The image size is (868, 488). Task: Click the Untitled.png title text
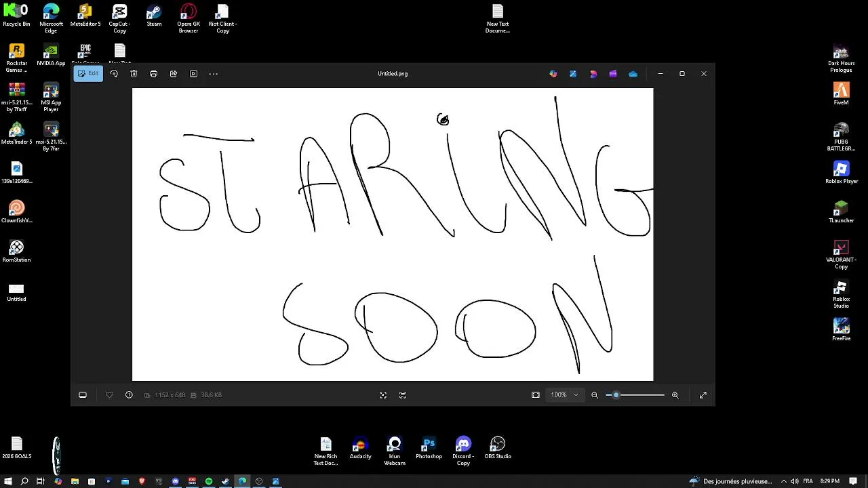(x=393, y=74)
